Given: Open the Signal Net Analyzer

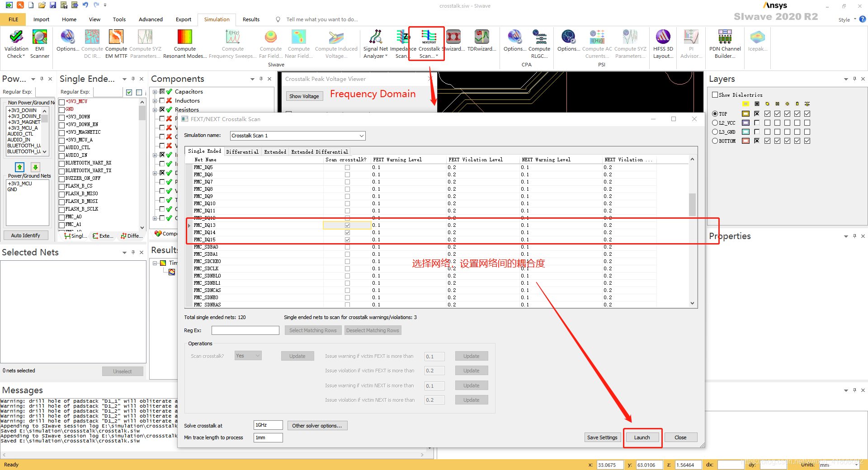Looking at the screenshot, I should pyautogui.click(x=376, y=44).
